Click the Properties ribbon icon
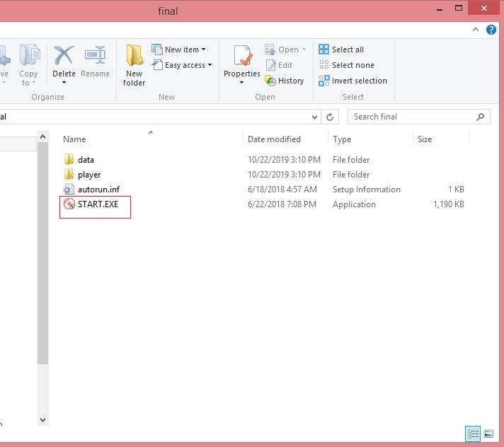Screen dimensions: 504x447 [x=241, y=56]
